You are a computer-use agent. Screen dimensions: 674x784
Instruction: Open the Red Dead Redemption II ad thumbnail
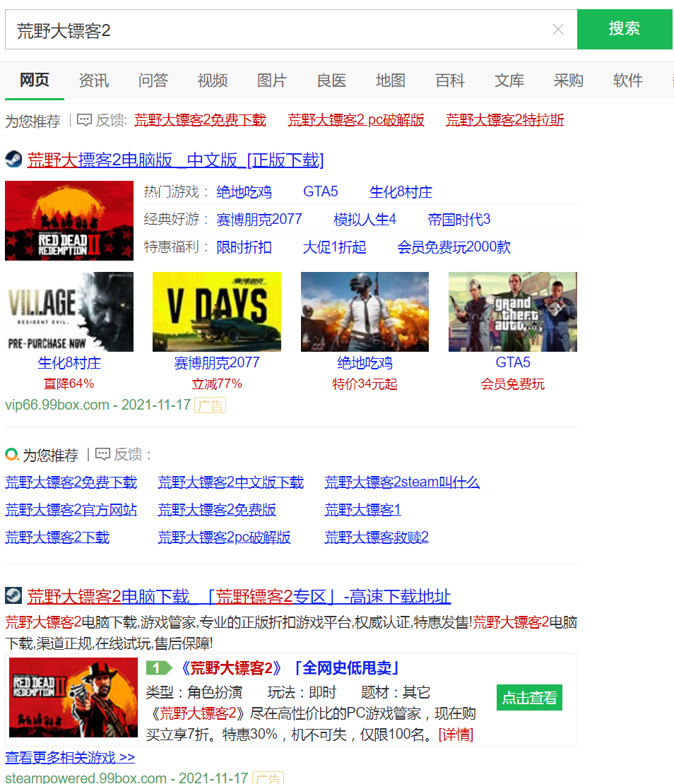69,220
